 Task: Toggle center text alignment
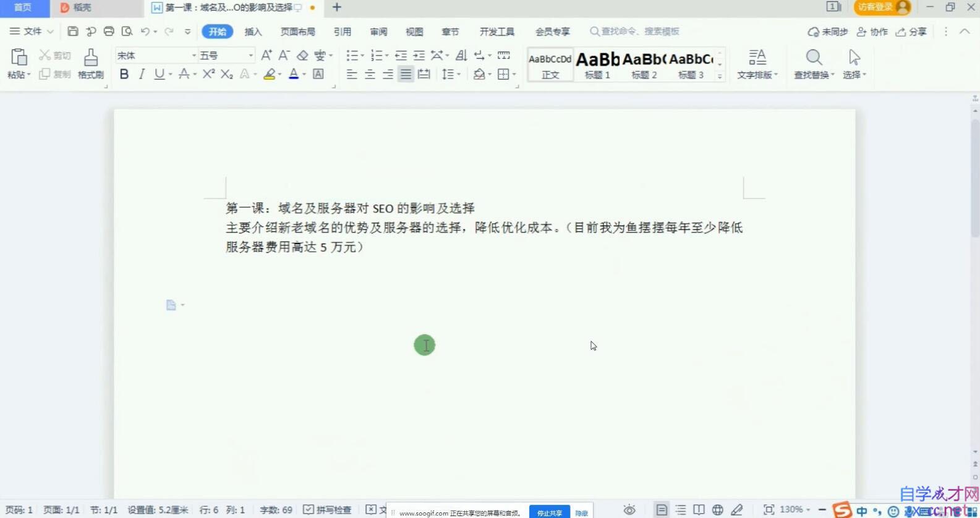tap(370, 74)
